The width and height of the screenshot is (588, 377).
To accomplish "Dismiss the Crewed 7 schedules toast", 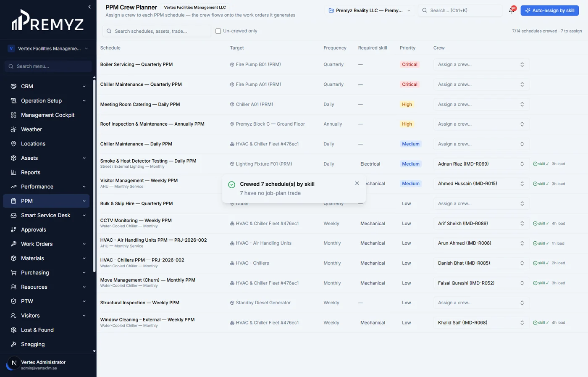I will 357,183.
